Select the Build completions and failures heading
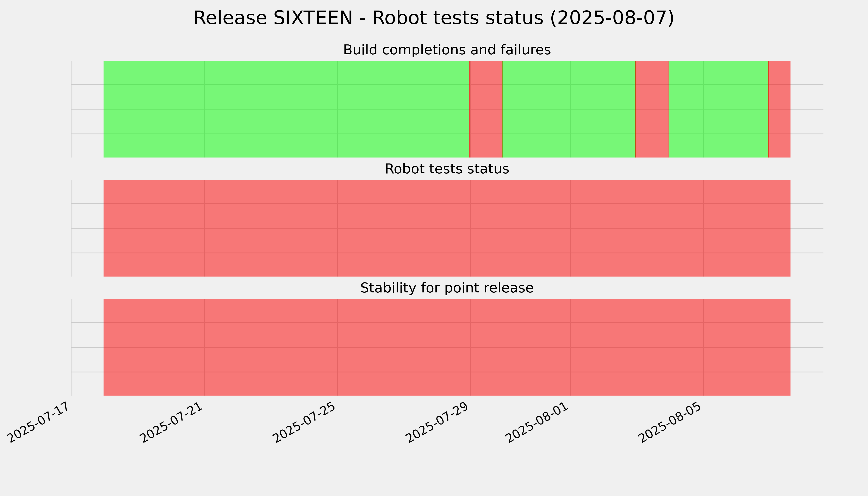The image size is (868, 496). click(447, 50)
